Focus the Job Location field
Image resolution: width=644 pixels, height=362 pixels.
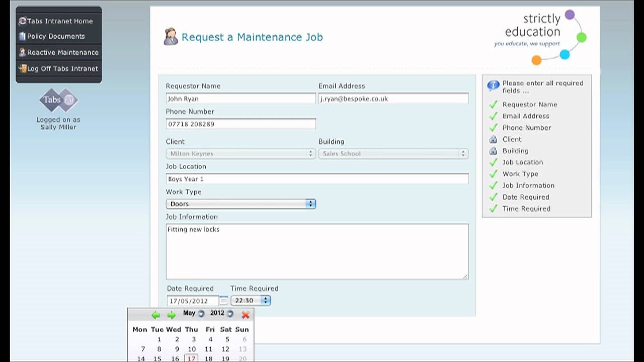tap(317, 179)
